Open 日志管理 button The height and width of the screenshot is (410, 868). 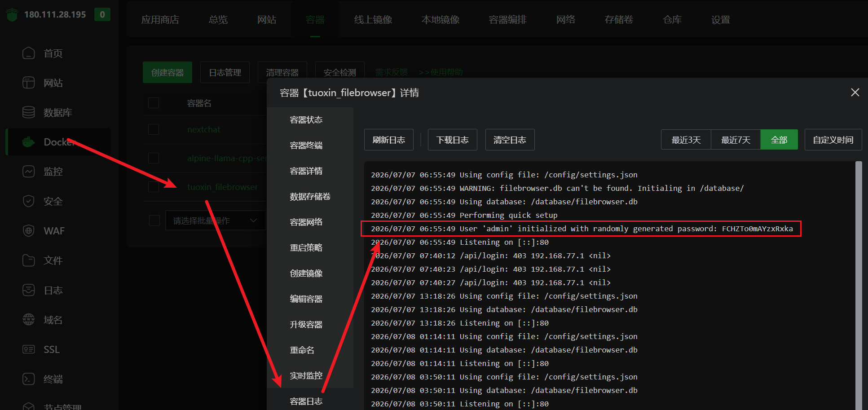pyautogui.click(x=225, y=72)
